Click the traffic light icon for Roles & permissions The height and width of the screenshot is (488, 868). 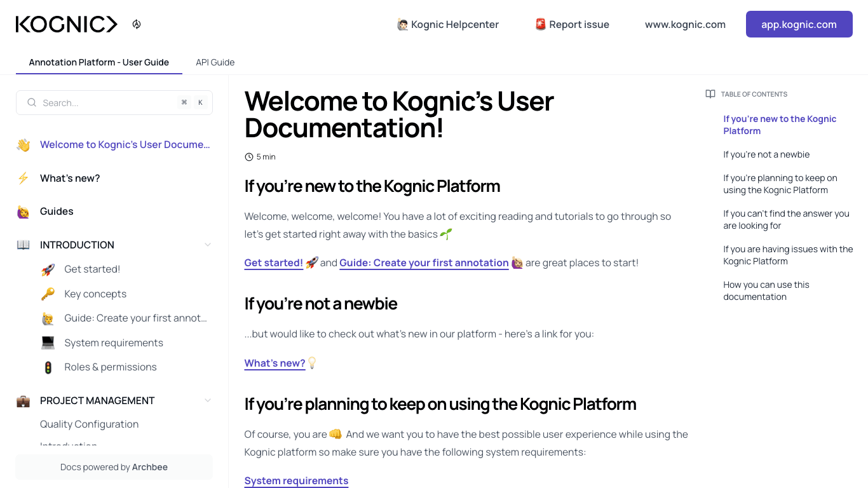(48, 367)
